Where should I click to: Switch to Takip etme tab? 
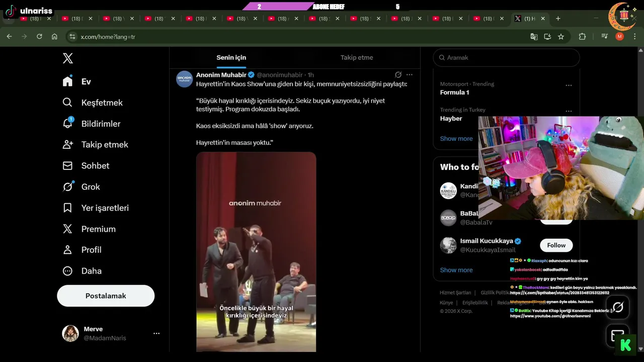357,58
